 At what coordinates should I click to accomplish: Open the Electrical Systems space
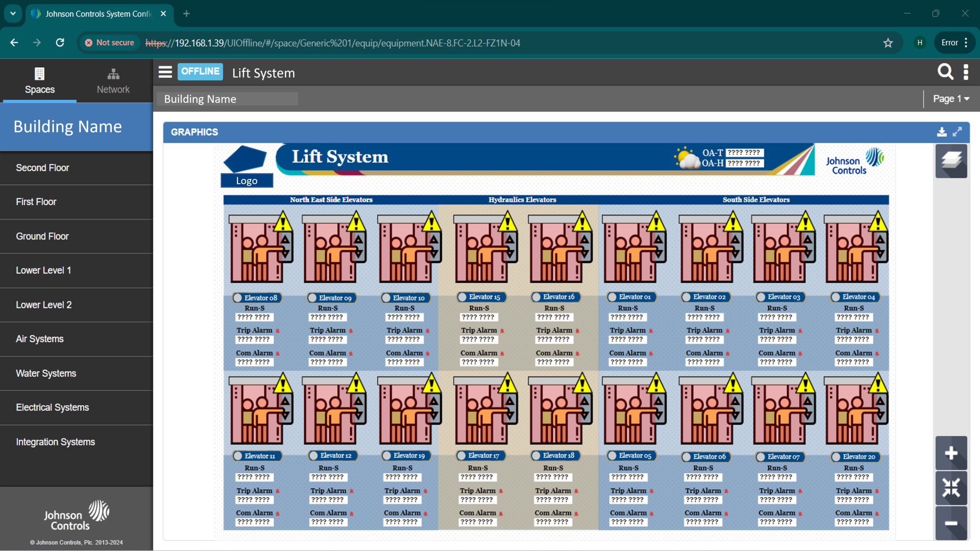(52, 408)
